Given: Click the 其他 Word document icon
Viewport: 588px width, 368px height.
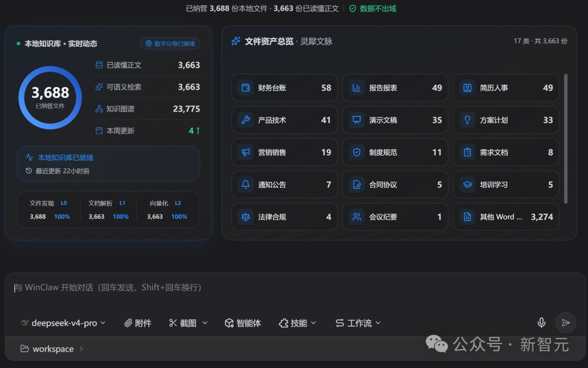Looking at the screenshot, I should coord(467,217).
